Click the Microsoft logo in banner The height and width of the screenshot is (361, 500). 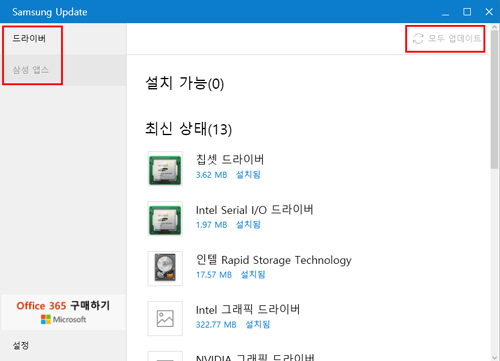click(63, 319)
